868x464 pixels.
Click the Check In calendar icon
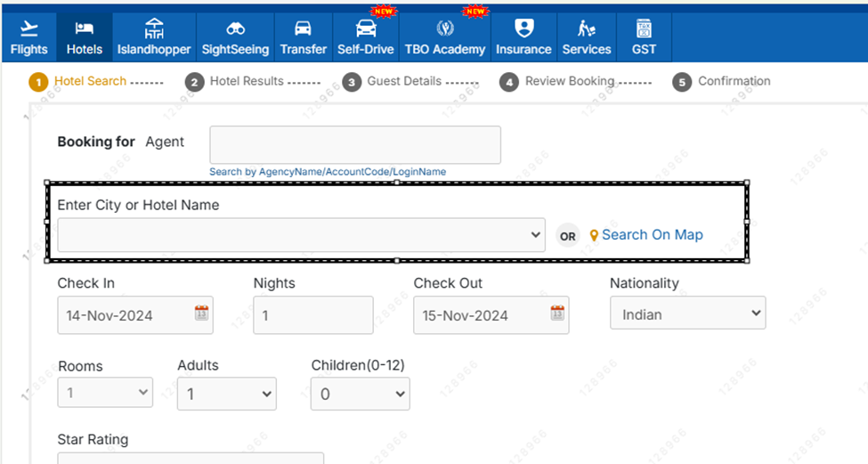201,313
